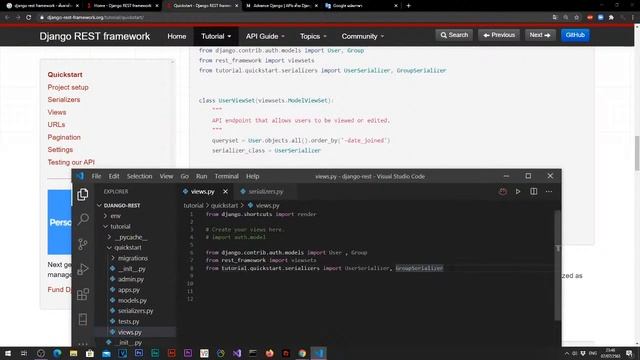Open the View menu in VS Code
Viewport: 640px width, 360px height.
click(x=166, y=176)
